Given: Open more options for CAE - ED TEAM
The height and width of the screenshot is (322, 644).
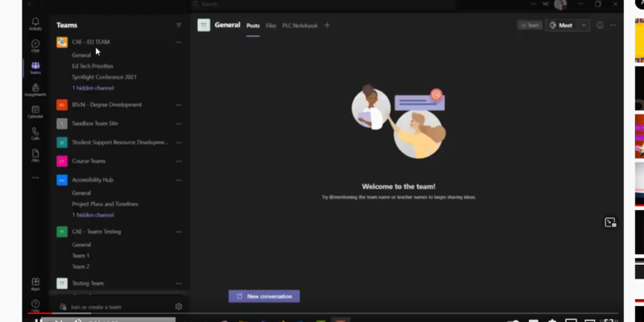Looking at the screenshot, I should coord(179,42).
